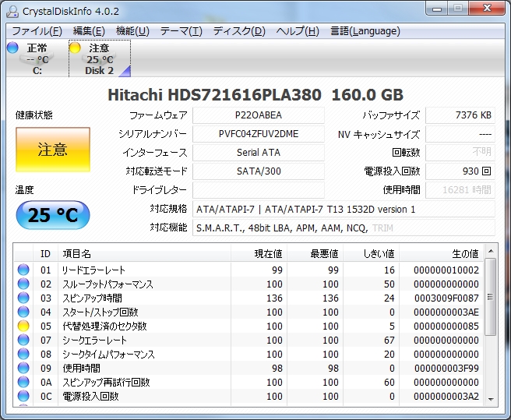511x420 pixels.
Task: Click the status orb for ID 01 リードエラーレート
Action: coord(23,270)
